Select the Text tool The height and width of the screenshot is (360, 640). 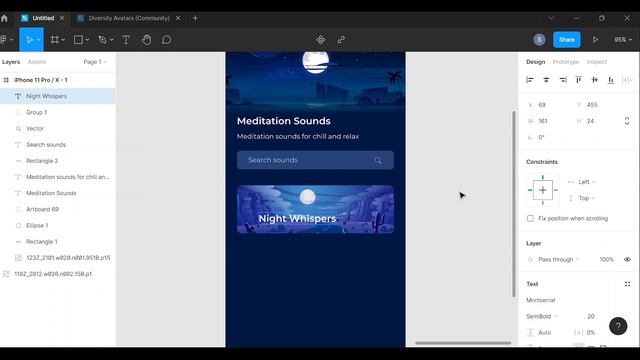(x=126, y=40)
